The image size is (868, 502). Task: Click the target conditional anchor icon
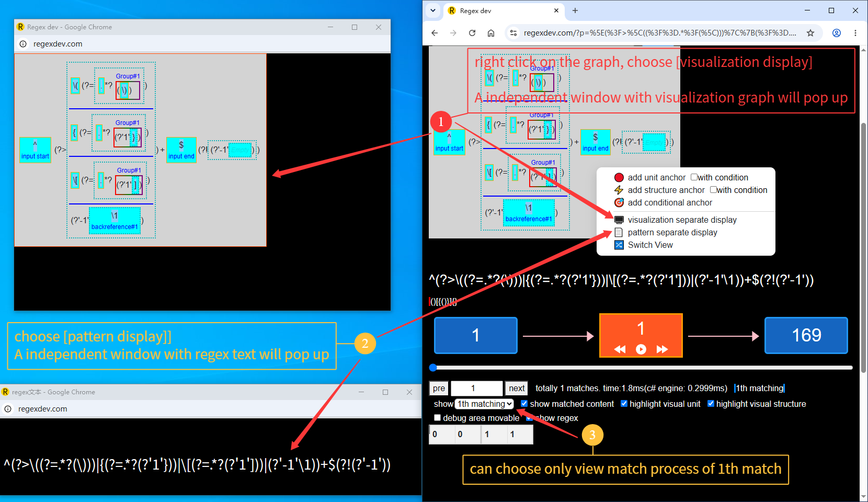(619, 203)
